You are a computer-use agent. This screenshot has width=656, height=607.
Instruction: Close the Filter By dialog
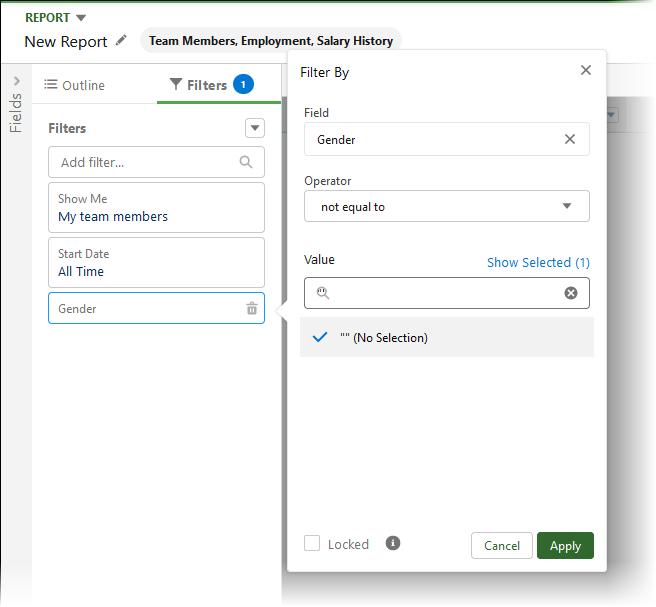[x=586, y=70]
